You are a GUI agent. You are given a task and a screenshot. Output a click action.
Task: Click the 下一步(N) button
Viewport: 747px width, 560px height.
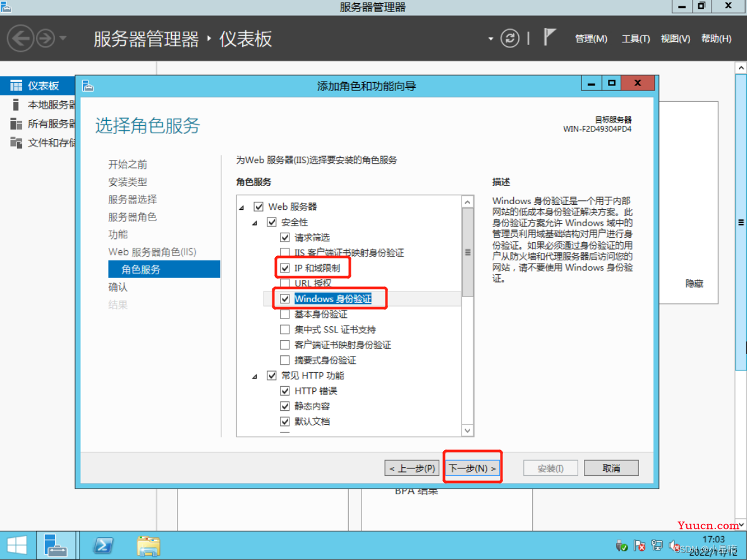[x=472, y=468]
